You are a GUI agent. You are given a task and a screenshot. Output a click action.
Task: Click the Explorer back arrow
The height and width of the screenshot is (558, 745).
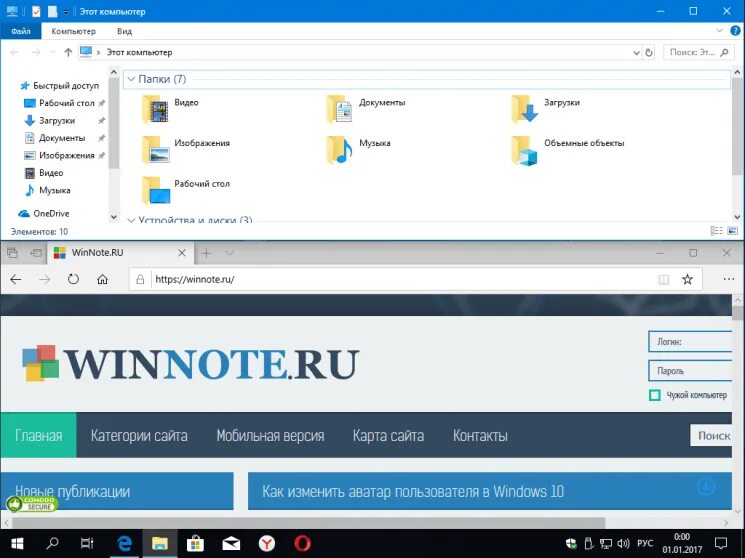coord(15,52)
